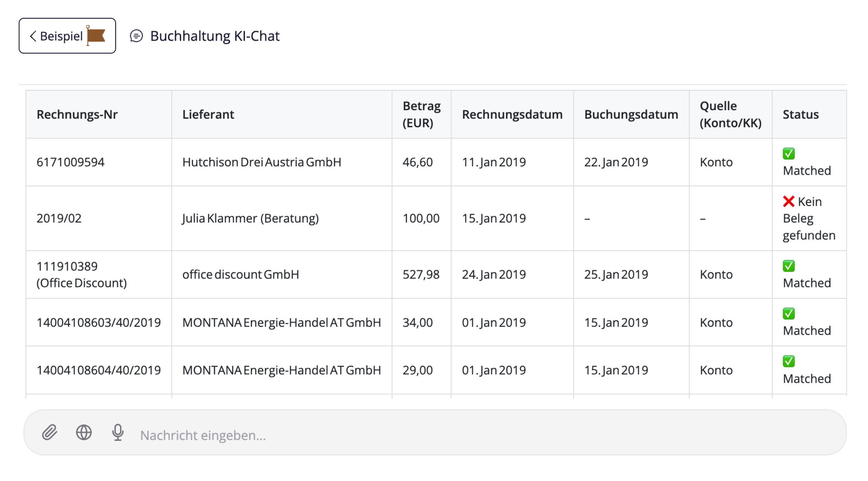Activate the microphone voice input icon
This screenshot has height=481, width=868.
(118, 432)
